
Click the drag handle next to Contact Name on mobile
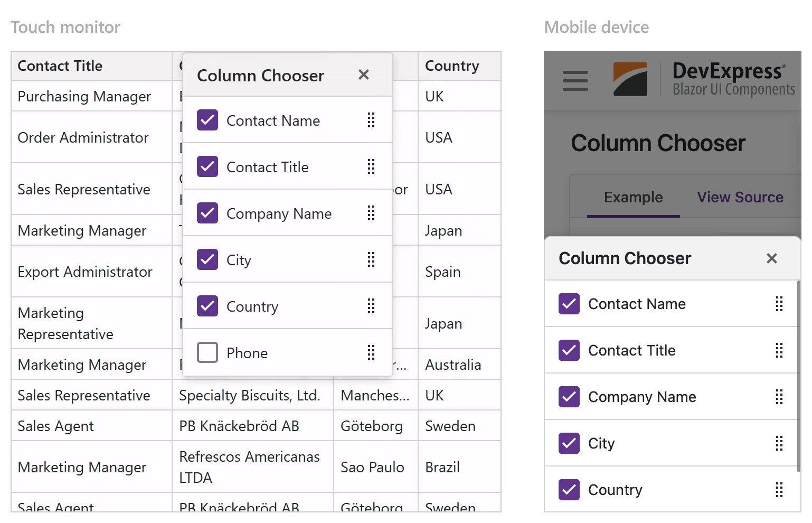pyautogui.click(x=779, y=304)
